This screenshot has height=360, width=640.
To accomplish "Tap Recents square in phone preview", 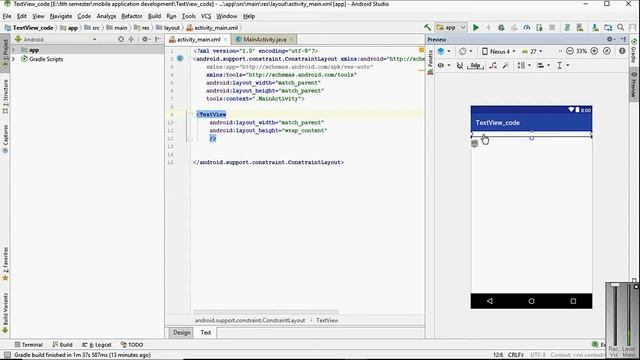I will point(573,301).
